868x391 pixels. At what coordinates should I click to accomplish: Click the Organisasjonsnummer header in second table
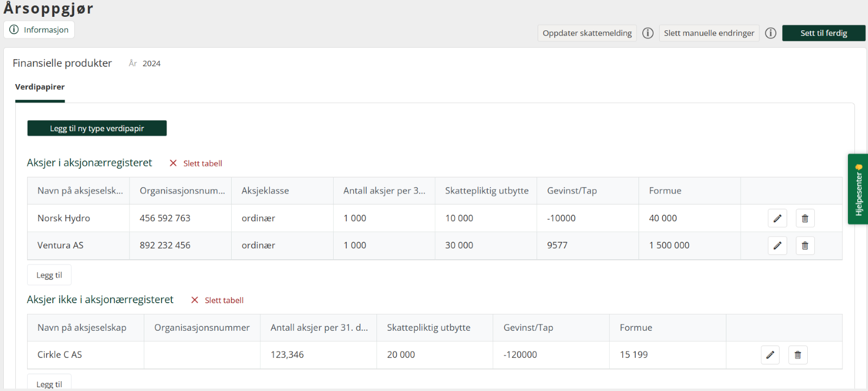coord(202,328)
